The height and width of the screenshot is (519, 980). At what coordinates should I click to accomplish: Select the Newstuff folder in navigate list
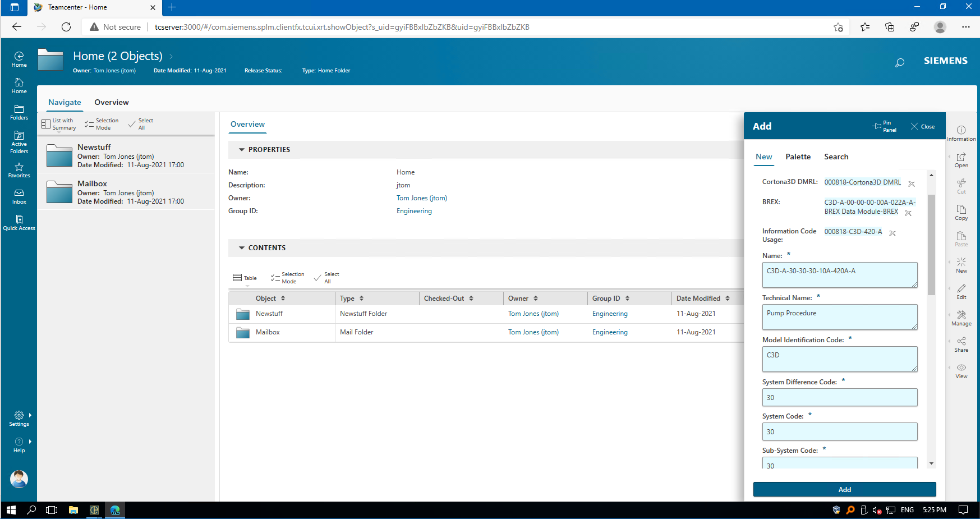(x=126, y=155)
